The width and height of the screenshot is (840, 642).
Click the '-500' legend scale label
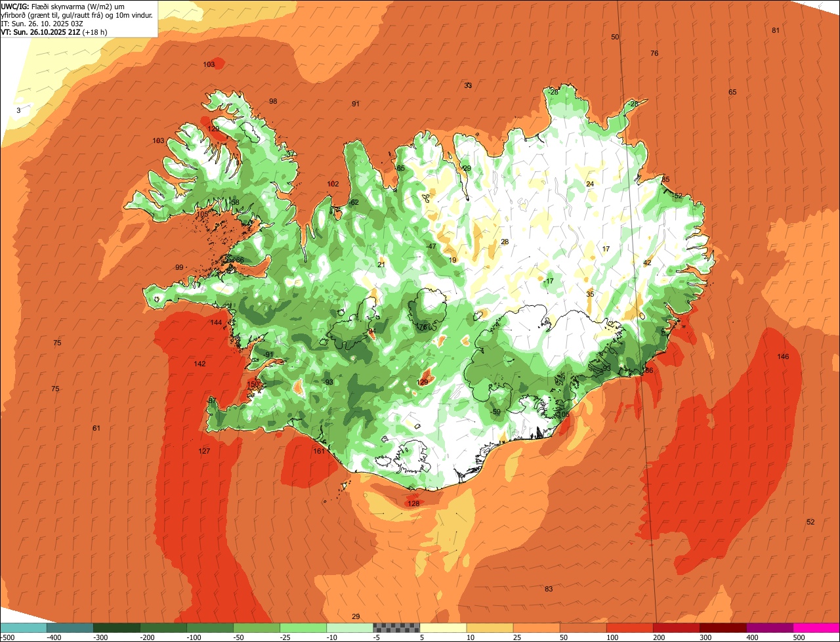coord(8,637)
